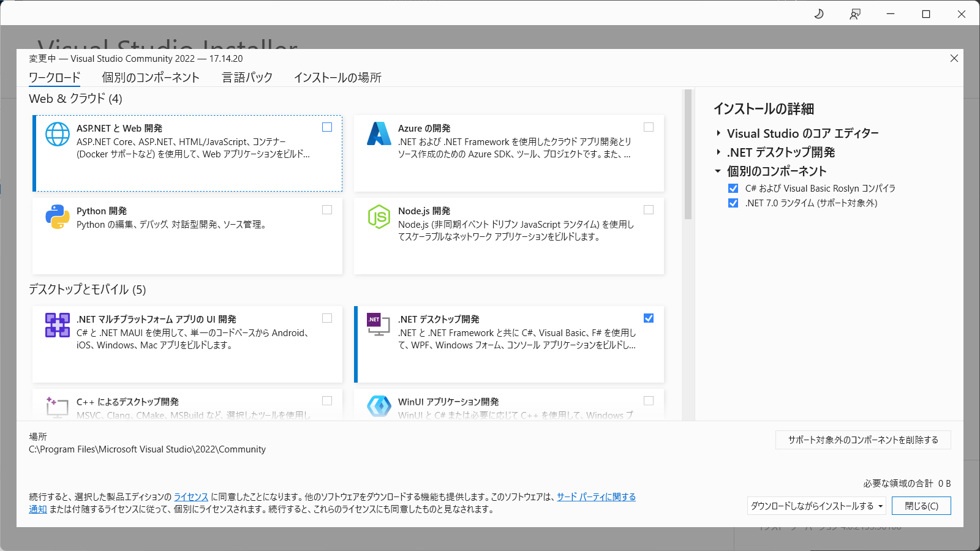Open the ライセンス link
The height and width of the screenshot is (551, 980).
pyautogui.click(x=191, y=497)
